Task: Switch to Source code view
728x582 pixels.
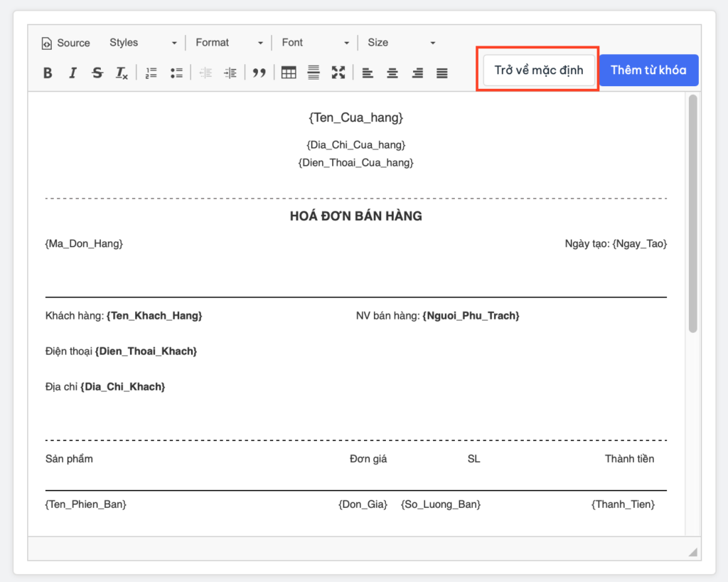Action: tap(65, 43)
